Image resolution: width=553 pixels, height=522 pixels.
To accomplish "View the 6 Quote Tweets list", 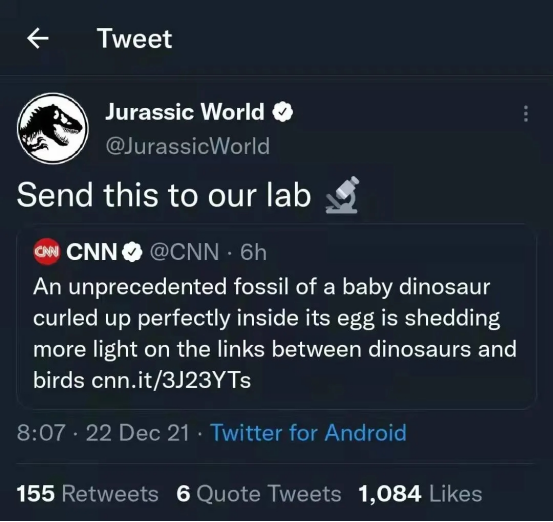I will 259,493.
